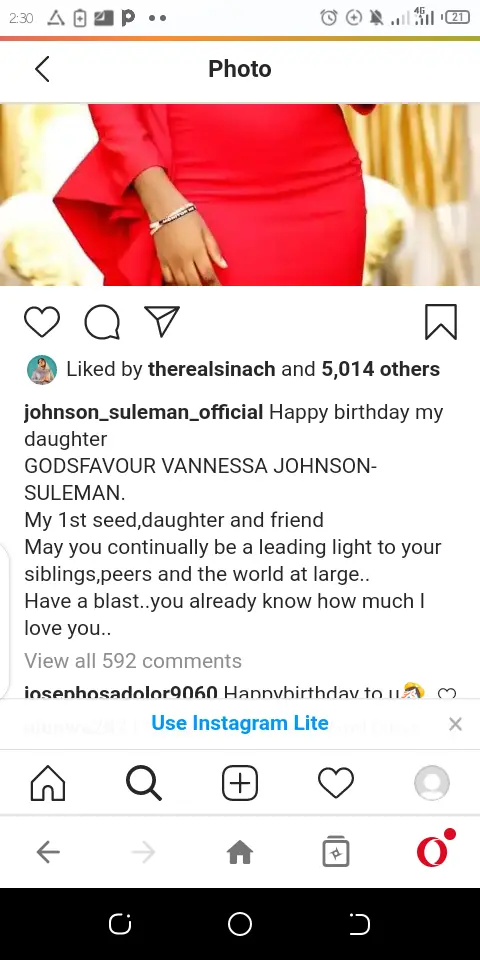This screenshot has height=960, width=480.
Task: Expand View all 592 comments
Action: (133, 661)
